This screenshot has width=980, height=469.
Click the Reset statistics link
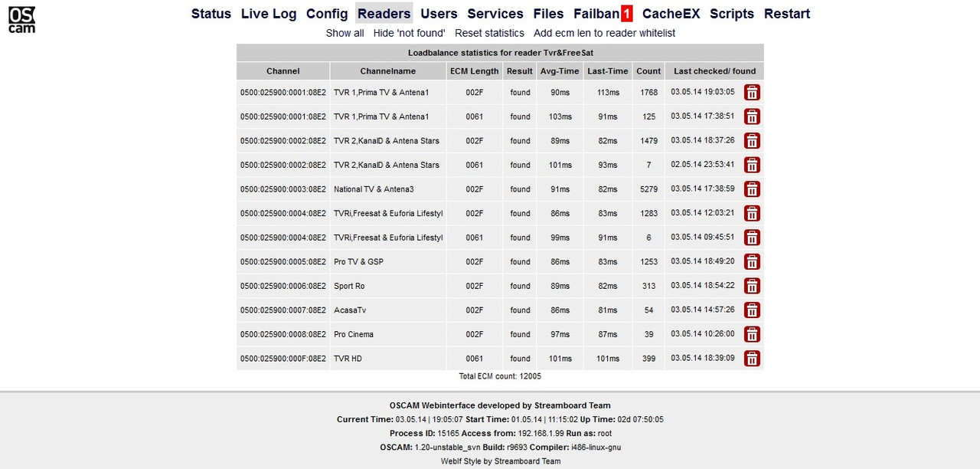489,33
